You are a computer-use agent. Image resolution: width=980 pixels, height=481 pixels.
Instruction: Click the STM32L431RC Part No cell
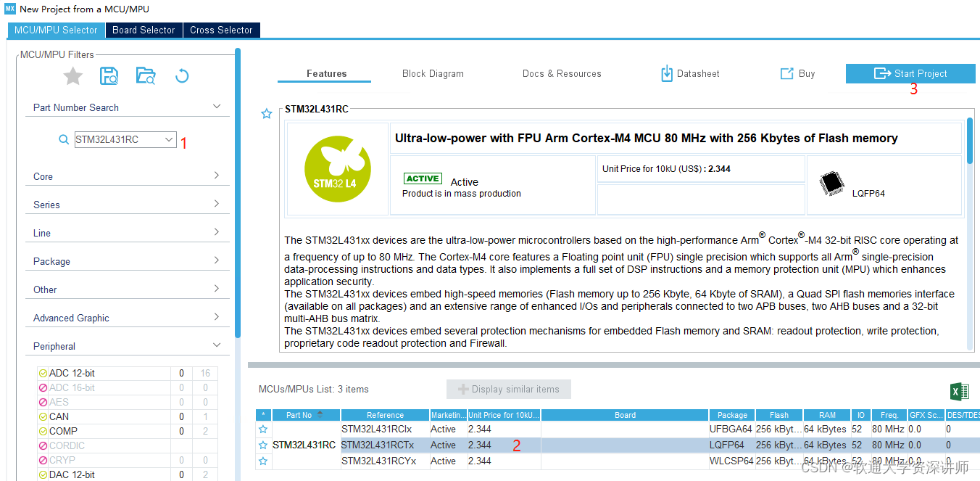tap(304, 445)
